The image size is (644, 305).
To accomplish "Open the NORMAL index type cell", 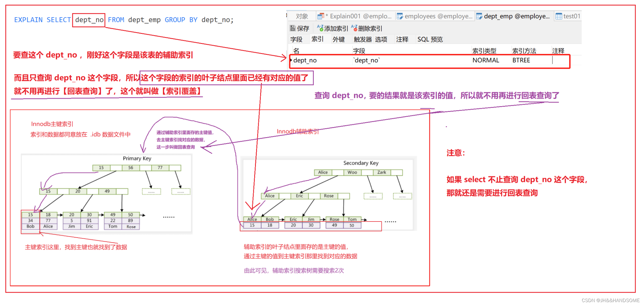I will (491, 60).
